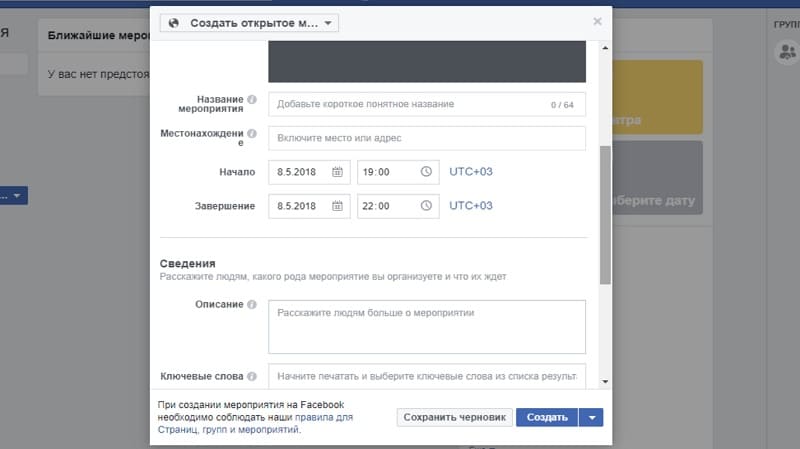Open the Создать открытое мероприятие privacy dropdown
Screen dimensions: 800x449
click(249, 23)
